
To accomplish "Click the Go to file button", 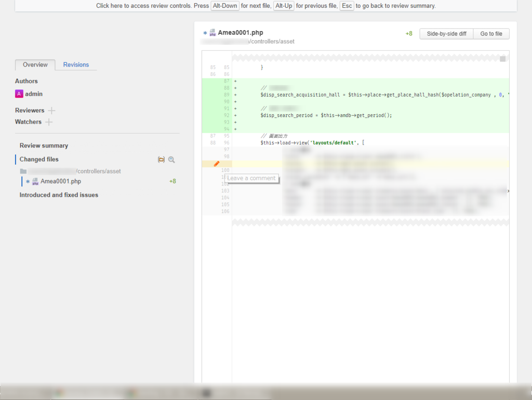I will [x=491, y=34].
